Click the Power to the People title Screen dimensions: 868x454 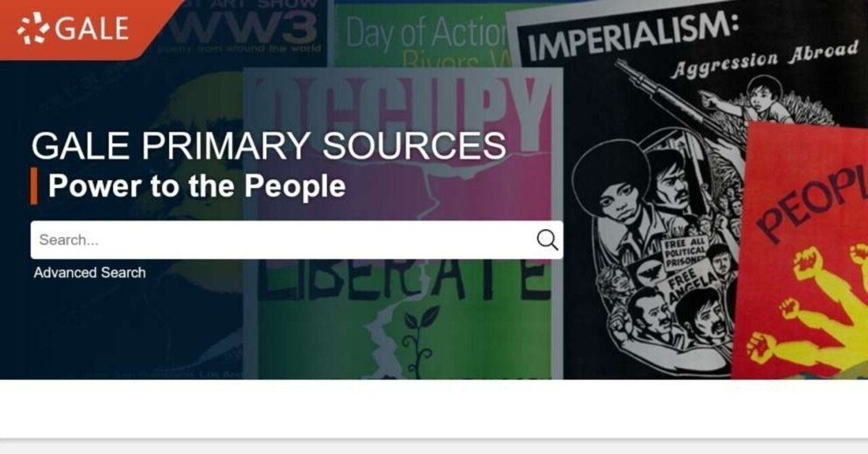(x=197, y=186)
